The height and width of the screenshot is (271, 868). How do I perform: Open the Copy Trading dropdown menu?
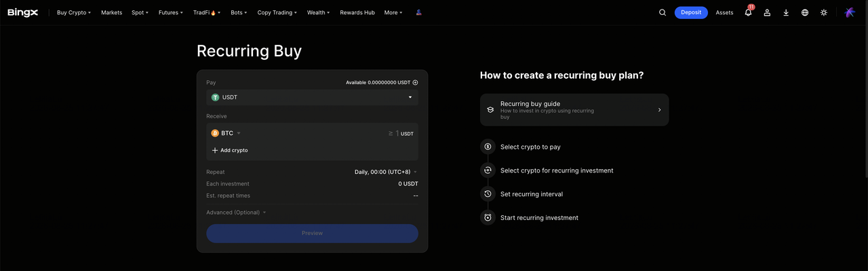tap(277, 12)
